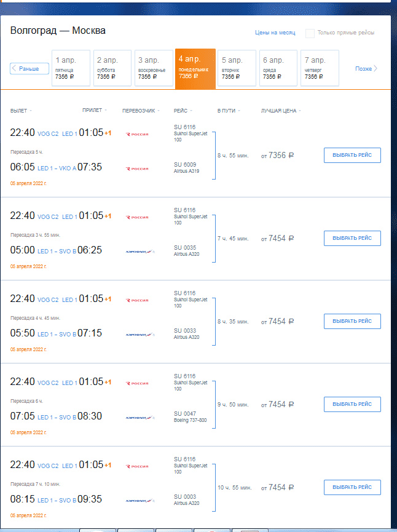Screen dimensions: 397x532
Task: Click the Аэрофлот logo beside flight SU 0047
Action: 140,417
